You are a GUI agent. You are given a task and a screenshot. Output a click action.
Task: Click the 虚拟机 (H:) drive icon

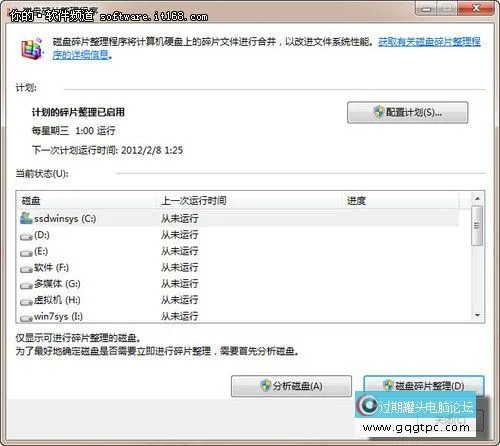26,302
